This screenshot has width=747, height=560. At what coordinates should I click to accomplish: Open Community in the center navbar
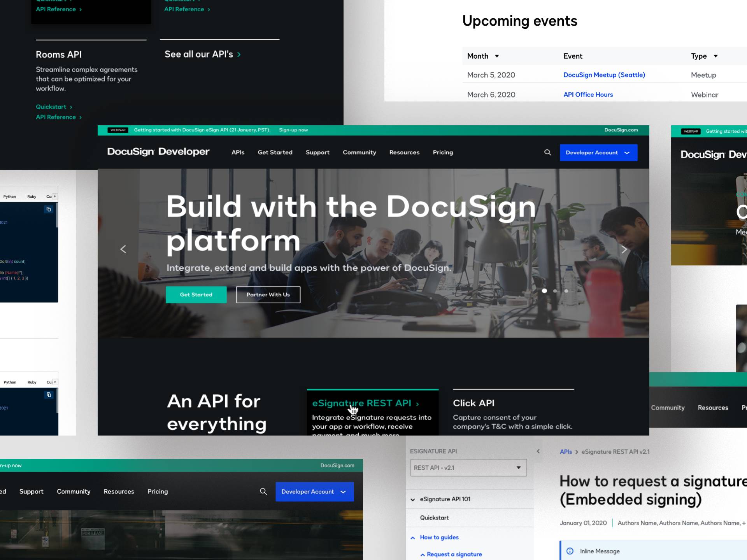pos(359,152)
